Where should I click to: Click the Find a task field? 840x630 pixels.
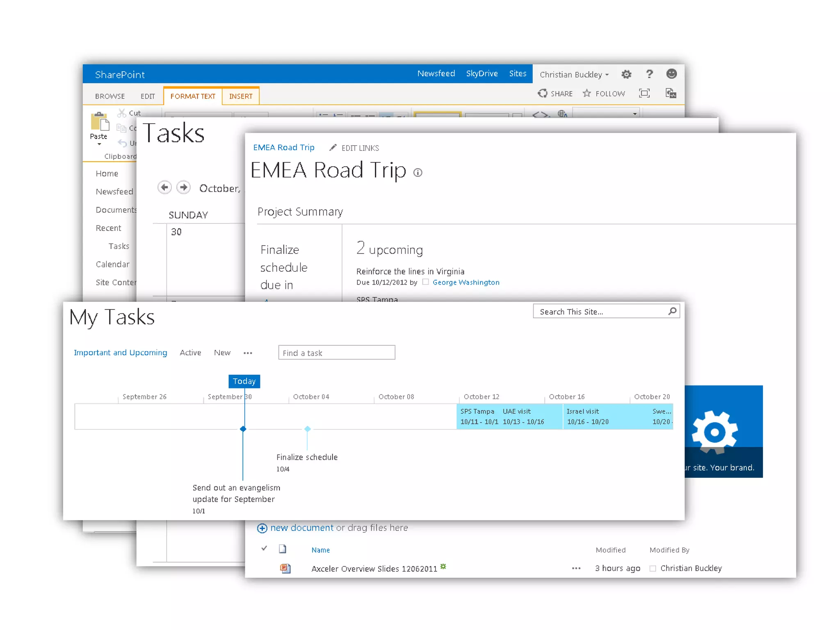[x=336, y=353]
